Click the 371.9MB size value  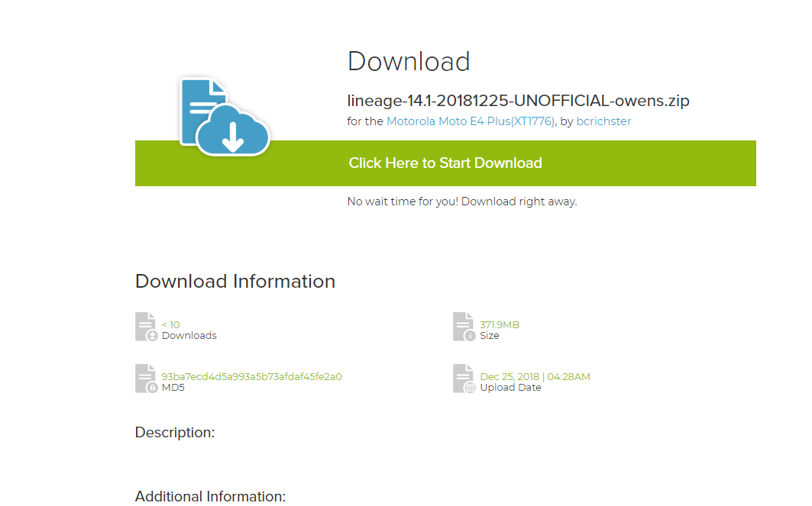pos(499,324)
